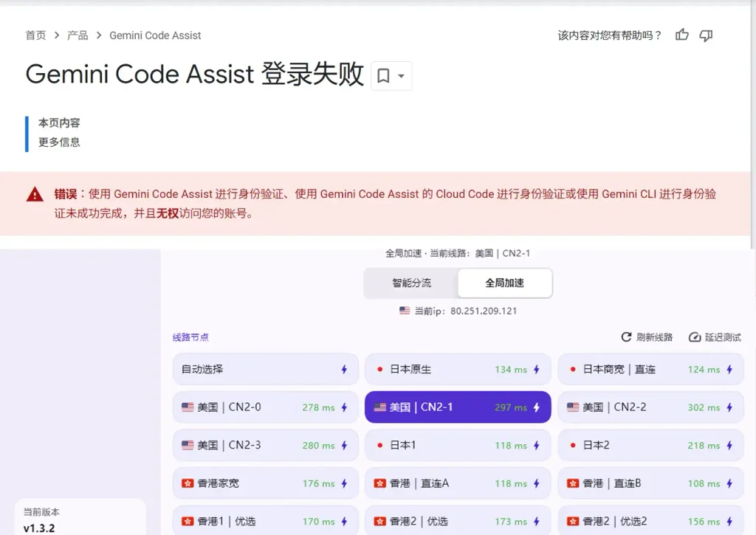Click the 108 ms latency on 直连B

click(x=704, y=483)
